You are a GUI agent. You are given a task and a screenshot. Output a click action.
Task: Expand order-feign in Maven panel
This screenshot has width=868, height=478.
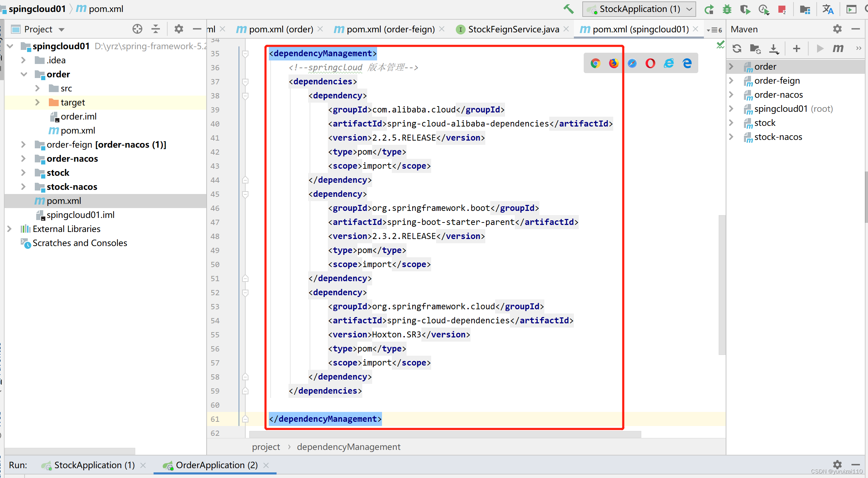click(x=732, y=80)
